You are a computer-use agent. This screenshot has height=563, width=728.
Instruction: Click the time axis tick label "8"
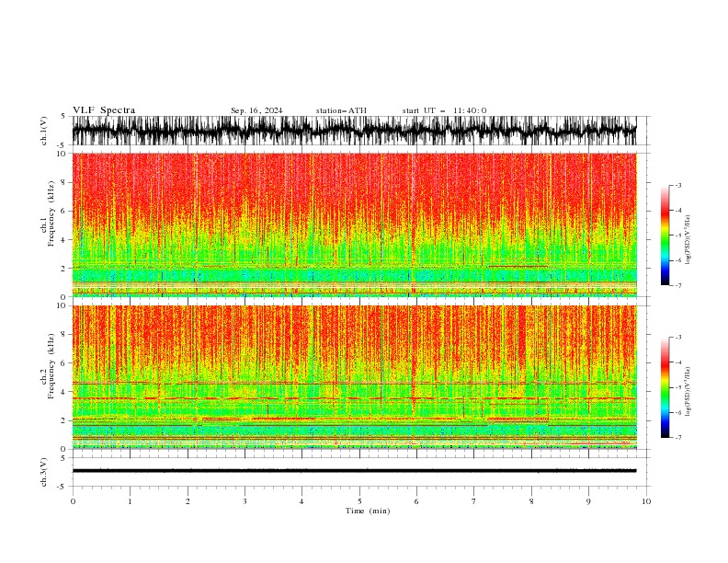[x=531, y=501]
